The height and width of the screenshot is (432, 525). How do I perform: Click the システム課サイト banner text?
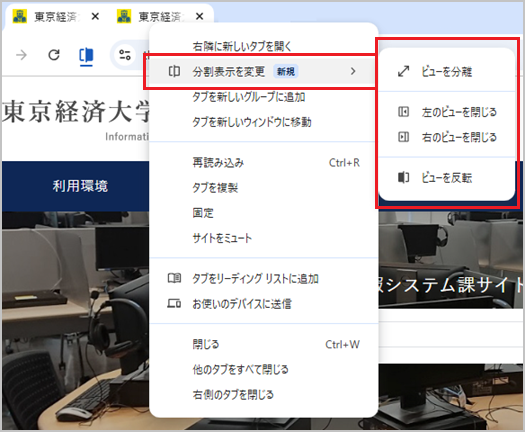tap(454, 285)
